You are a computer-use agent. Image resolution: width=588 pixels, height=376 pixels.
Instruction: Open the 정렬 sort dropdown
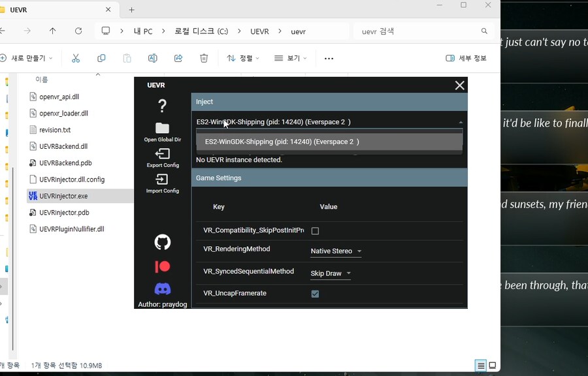[x=243, y=58]
